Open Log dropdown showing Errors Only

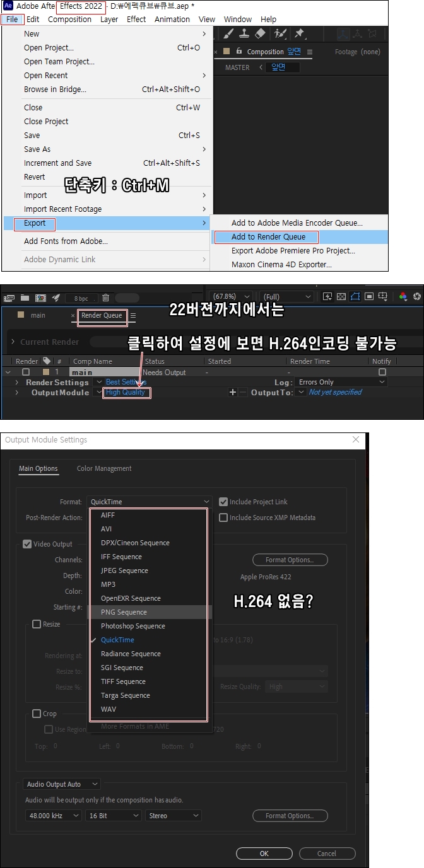(341, 382)
